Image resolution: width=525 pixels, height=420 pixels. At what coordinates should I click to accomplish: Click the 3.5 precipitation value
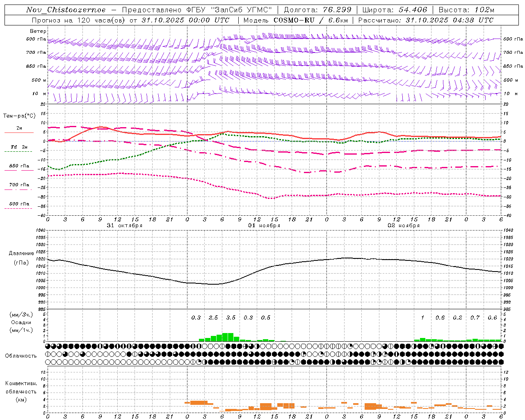[x=231, y=317]
